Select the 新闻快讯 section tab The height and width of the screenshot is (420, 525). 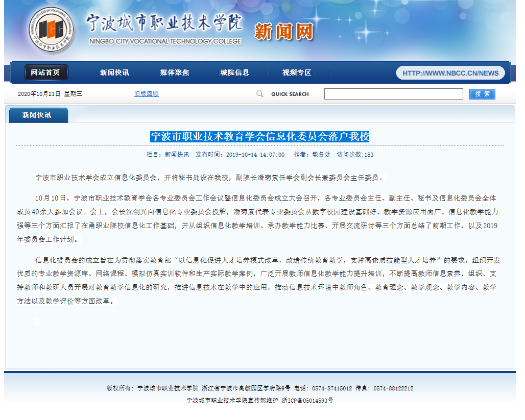(38, 115)
